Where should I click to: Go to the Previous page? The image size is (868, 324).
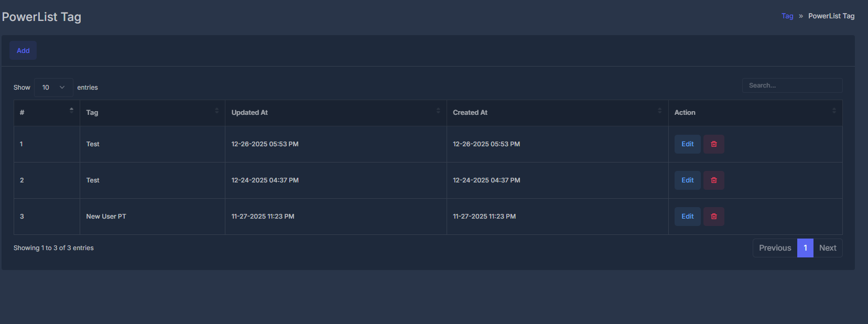tap(775, 248)
